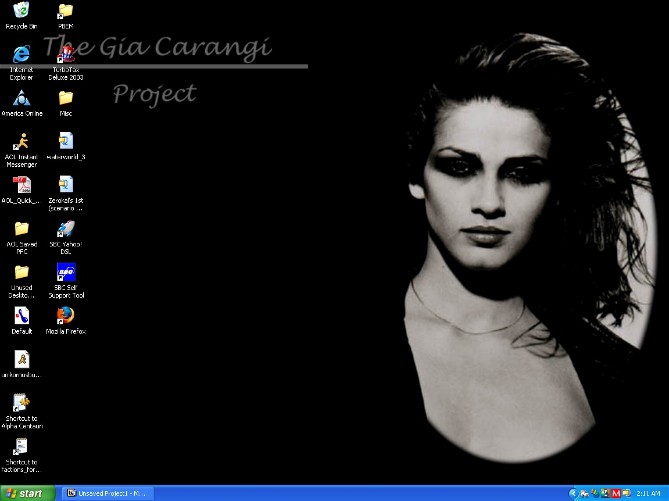Select the AOL_Quick PDF file icon
This screenshot has width=669, height=501.
tap(21, 185)
